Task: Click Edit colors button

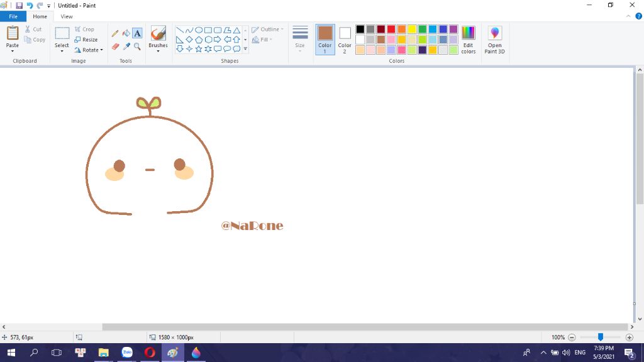Action: click(468, 40)
